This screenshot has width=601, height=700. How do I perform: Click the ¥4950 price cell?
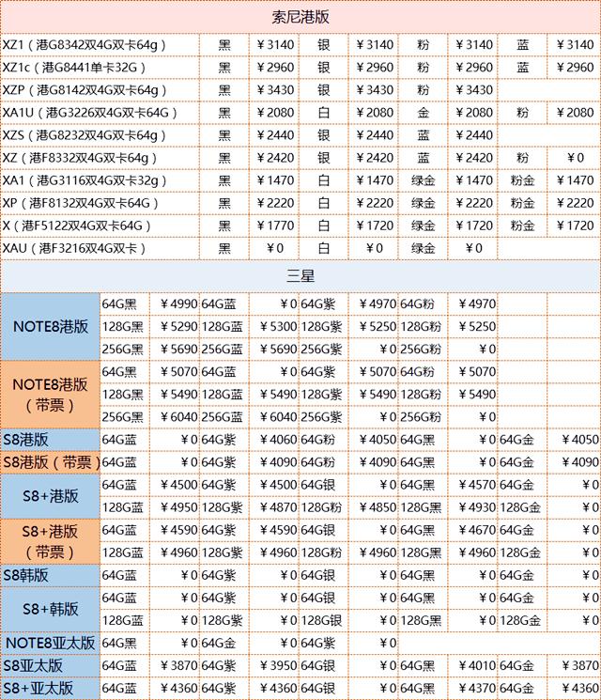point(175,507)
